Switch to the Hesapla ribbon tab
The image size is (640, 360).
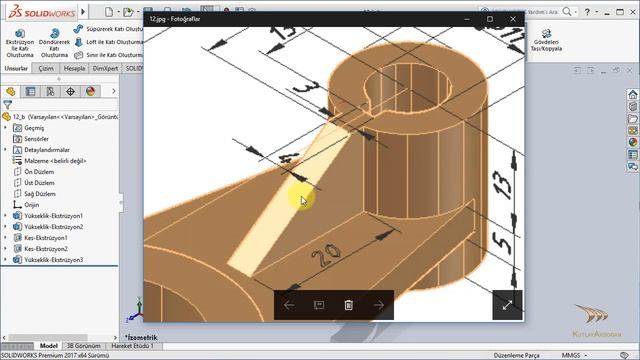pos(74,68)
